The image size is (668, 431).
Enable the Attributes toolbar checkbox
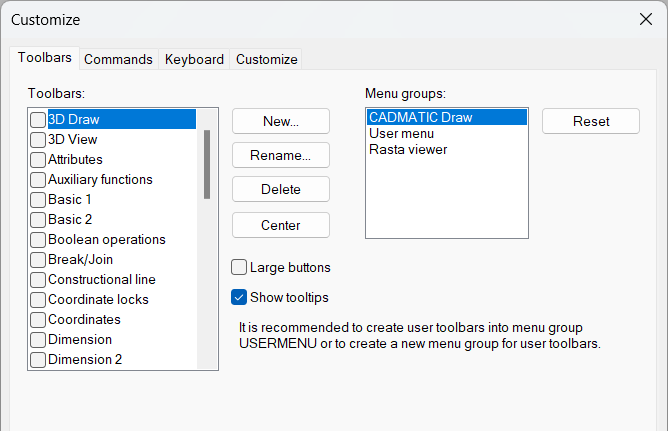click(x=38, y=160)
